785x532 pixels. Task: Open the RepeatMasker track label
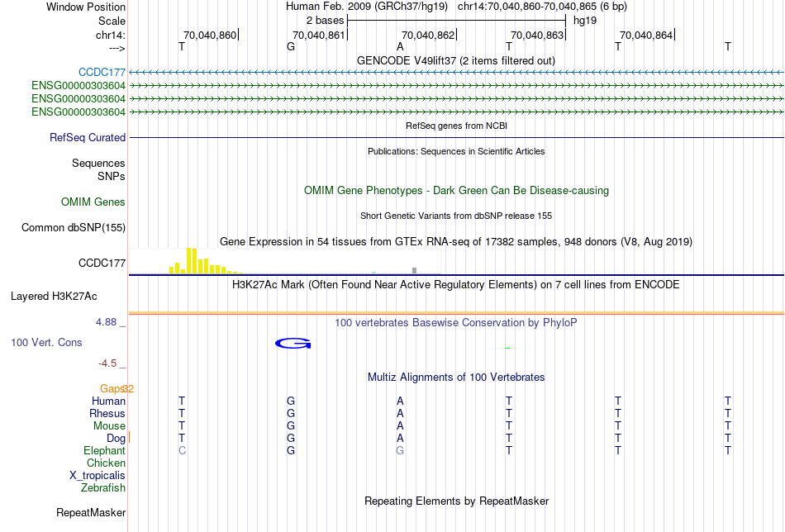click(x=91, y=512)
